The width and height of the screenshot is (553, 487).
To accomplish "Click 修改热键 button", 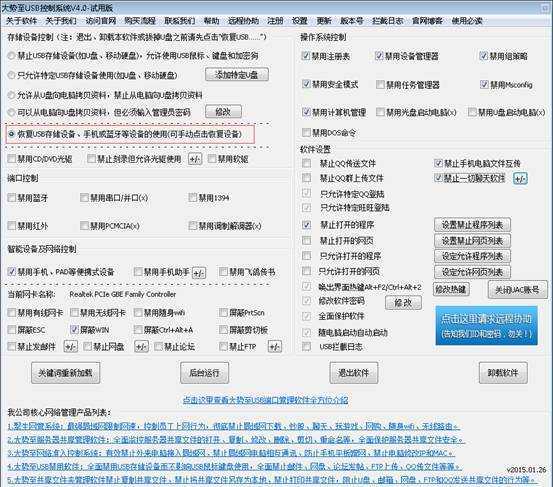I will [x=451, y=290].
